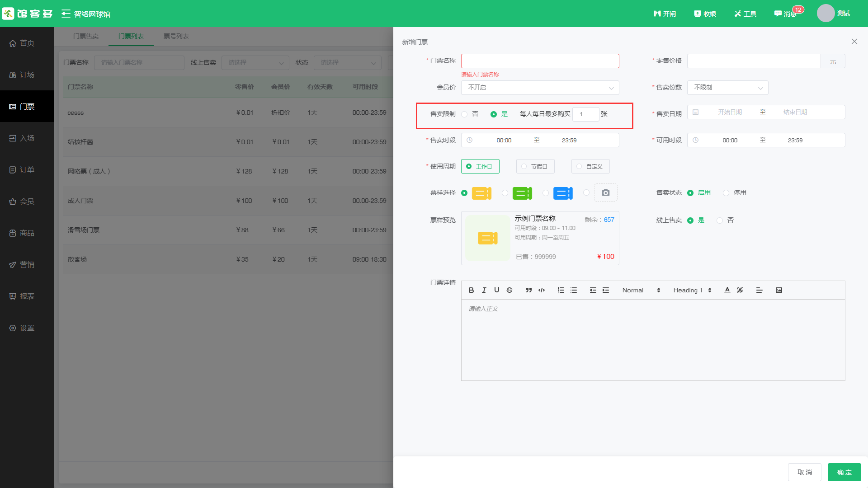Click the 确定 confirm button

(844, 472)
